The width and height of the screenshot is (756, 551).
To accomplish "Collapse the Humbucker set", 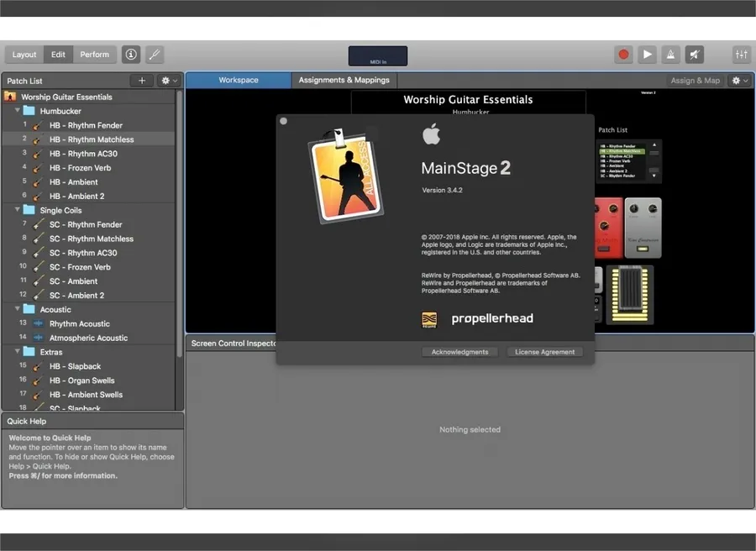I will pos(18,110).
